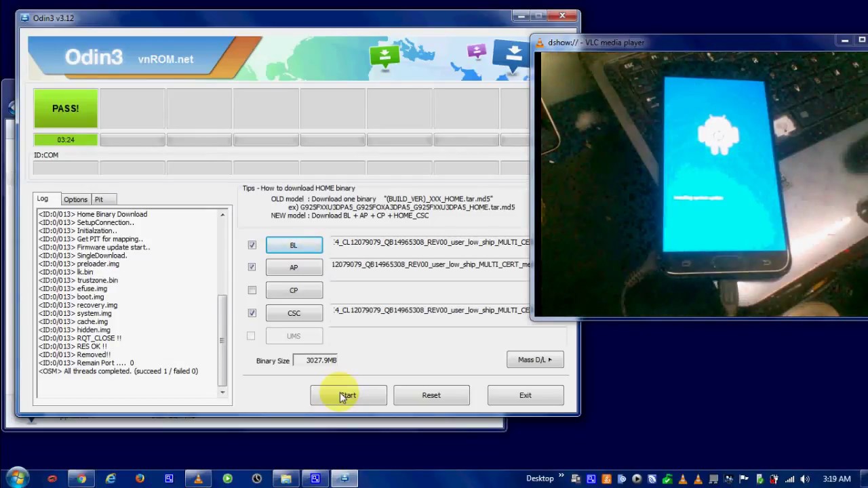
Task: Select the log line 'Home Binary Download'
Action: click(92, 214)
